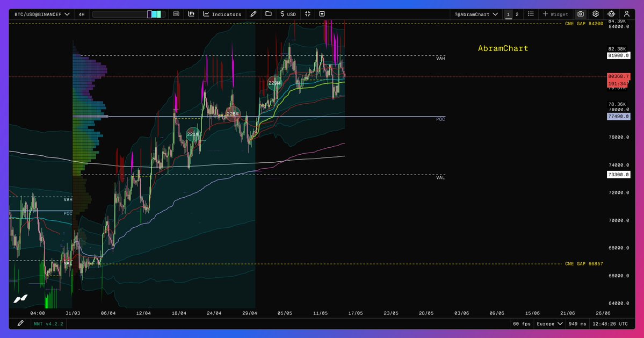644x338 pixels.
Task: Click the collapse arrows fullscreen icon
Action: coord(308,14)
